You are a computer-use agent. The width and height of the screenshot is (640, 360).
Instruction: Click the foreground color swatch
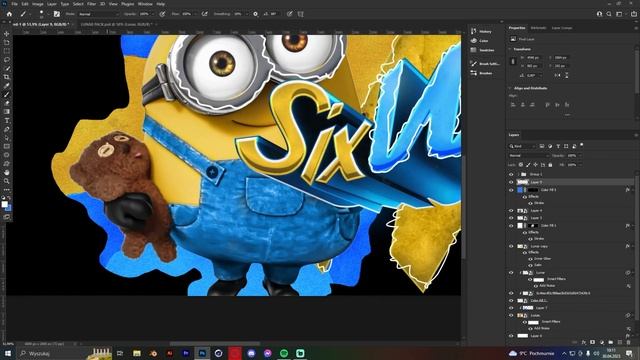coord(4,204)
